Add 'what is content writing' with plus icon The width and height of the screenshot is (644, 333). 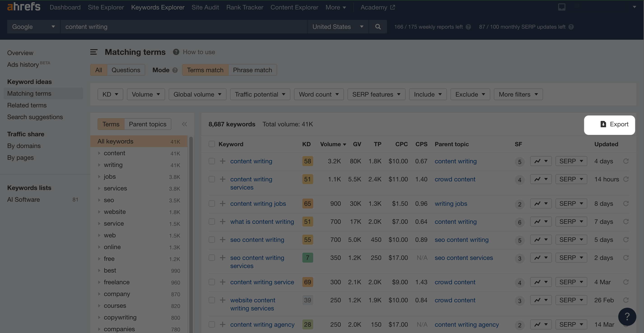tap(222, 222)
